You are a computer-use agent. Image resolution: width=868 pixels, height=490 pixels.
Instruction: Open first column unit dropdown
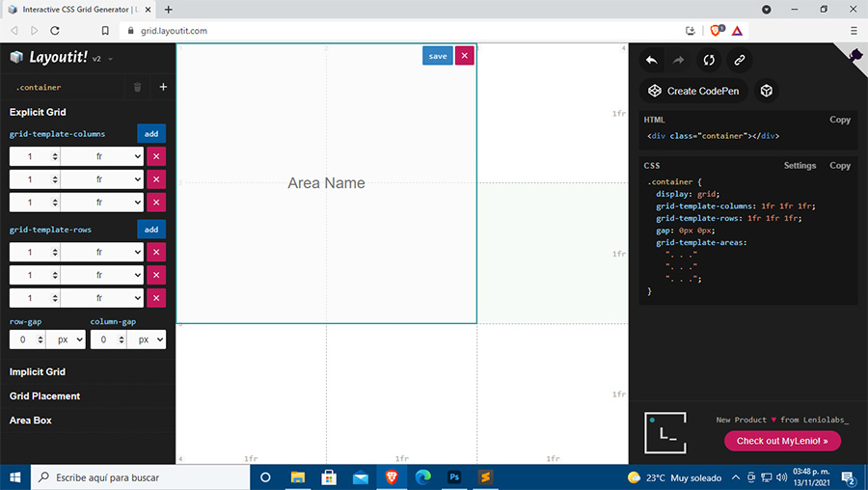(x=102, y=156)
